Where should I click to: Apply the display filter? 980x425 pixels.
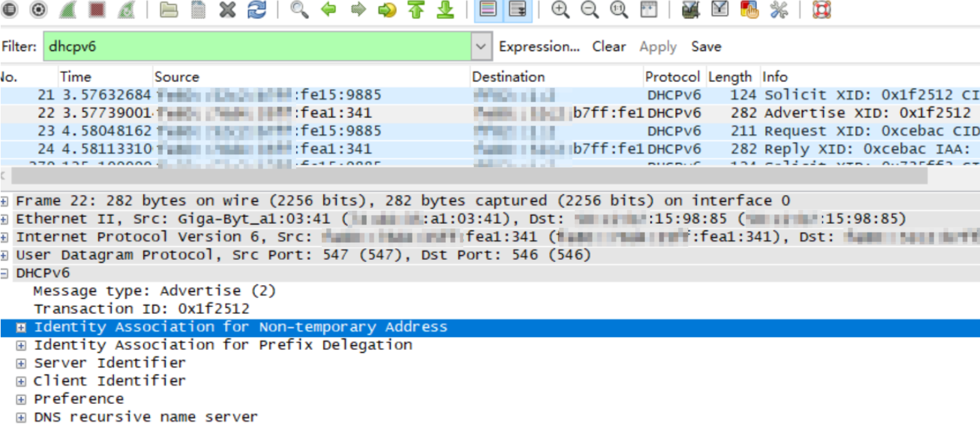[x=657, y=46]
